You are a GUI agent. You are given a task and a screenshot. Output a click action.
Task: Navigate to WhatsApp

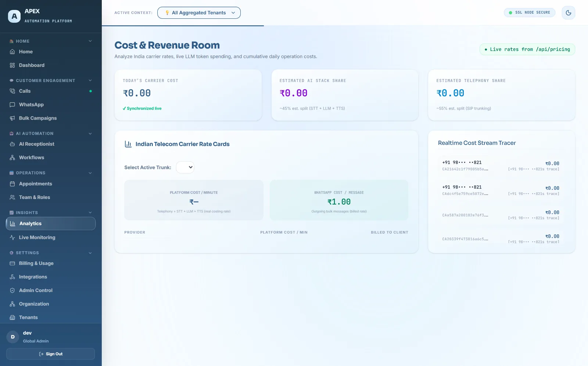tap(51, 105)
